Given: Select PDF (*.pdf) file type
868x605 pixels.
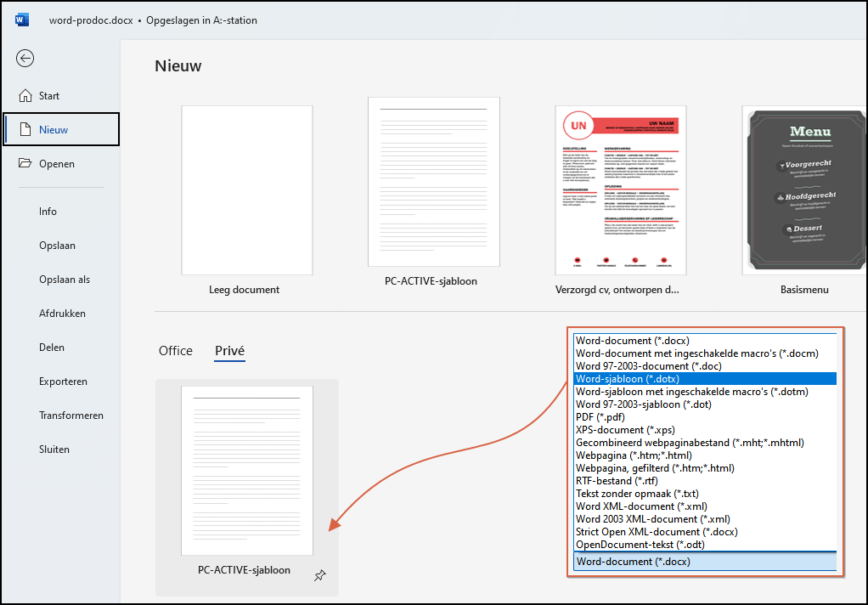Looking at the screenshot, I should click(705, 417).
